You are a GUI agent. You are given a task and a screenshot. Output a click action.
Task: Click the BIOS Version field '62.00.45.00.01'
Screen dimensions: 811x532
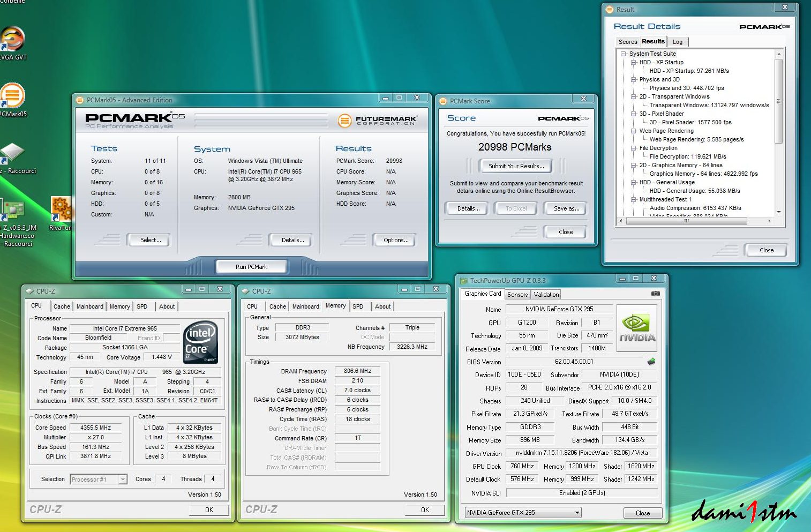click(574, 362)
